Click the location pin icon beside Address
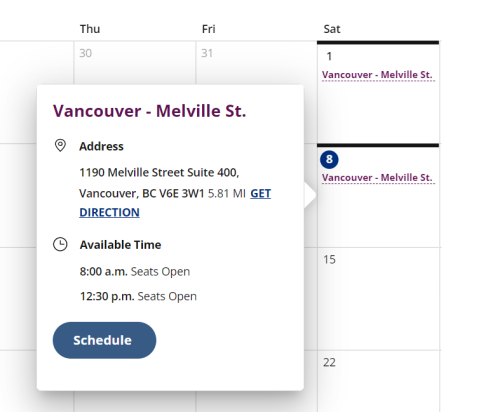 pos(60,146)
